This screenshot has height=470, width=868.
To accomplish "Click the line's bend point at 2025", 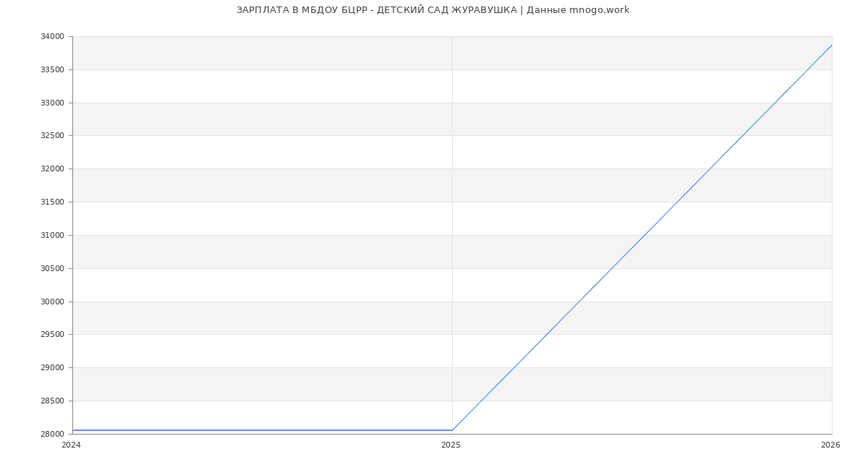I will 452,430.
